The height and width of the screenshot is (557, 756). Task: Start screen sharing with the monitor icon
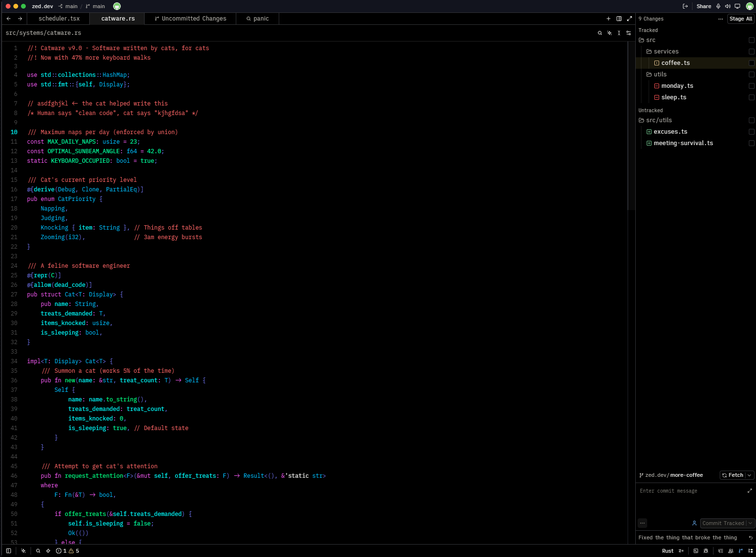pos(737,6)
